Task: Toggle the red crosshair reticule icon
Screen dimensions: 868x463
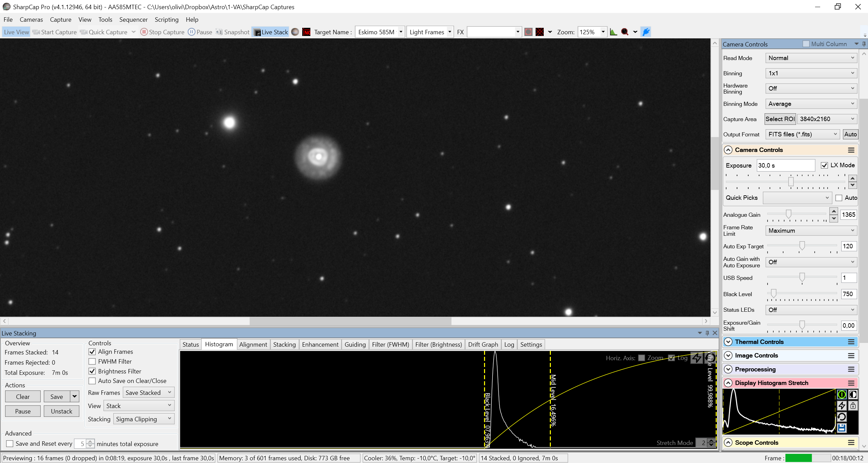Action: 540,32
